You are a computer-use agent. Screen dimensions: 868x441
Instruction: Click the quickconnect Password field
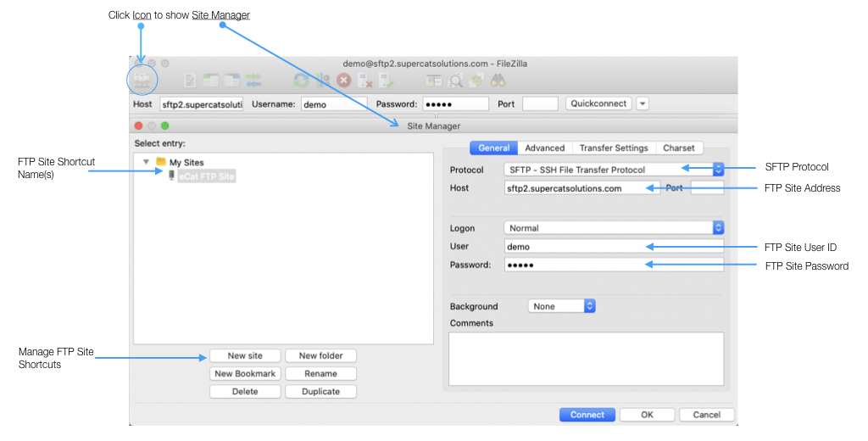click(x=455, y=104)
